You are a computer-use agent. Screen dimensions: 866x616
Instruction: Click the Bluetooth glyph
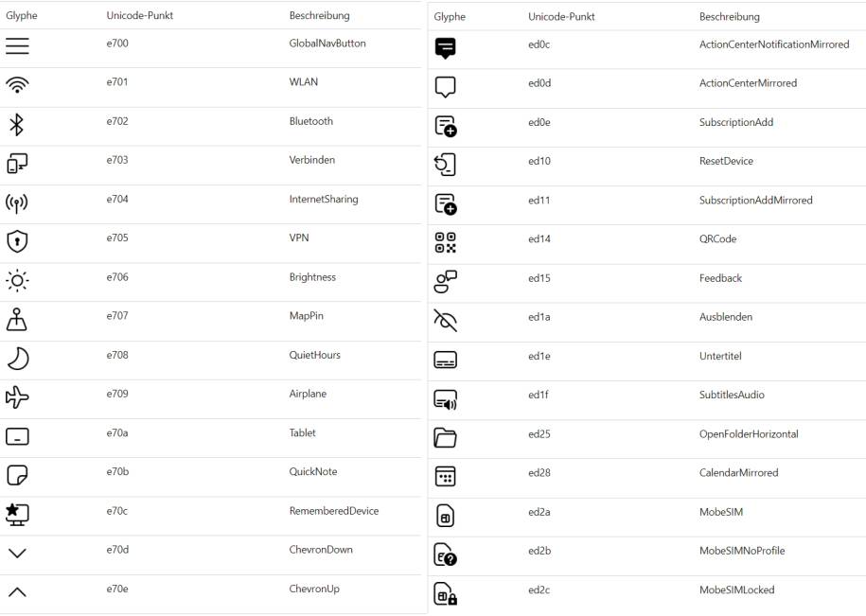click(17, 124)
